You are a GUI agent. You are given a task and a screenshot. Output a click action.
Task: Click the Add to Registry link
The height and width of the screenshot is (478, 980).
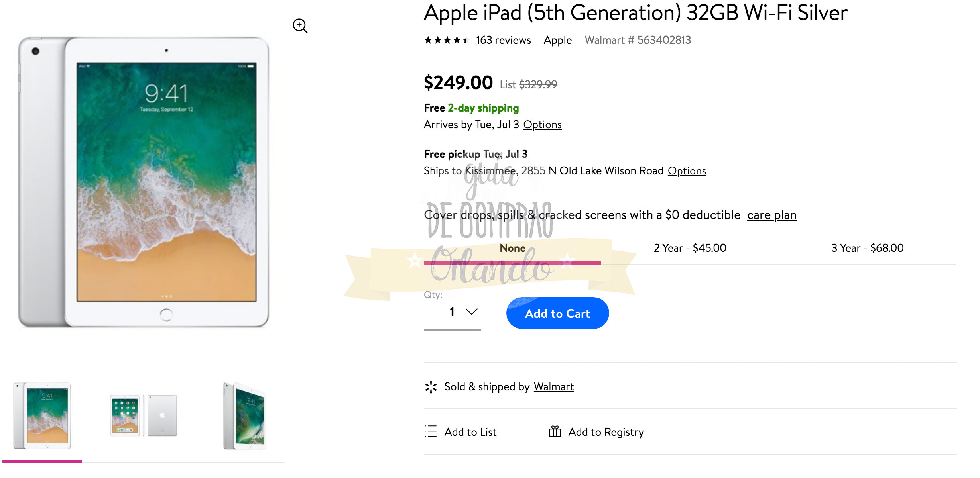[x=606, y=432]
